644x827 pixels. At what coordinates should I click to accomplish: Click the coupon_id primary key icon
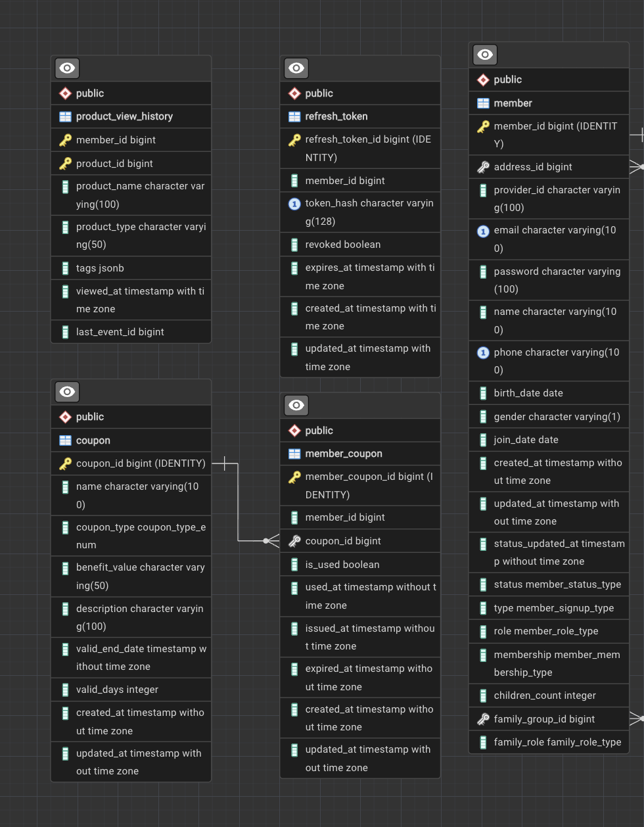pyautogui.click(x=65, y=464)
